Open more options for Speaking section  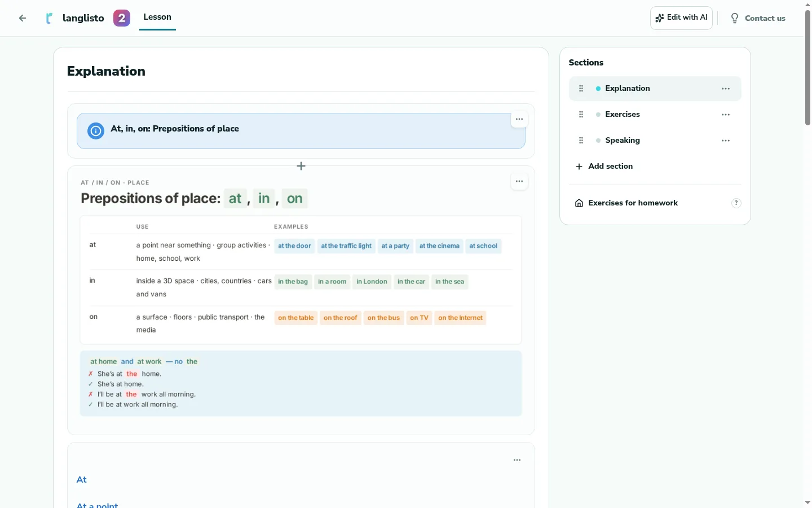(x=726, y=141)
